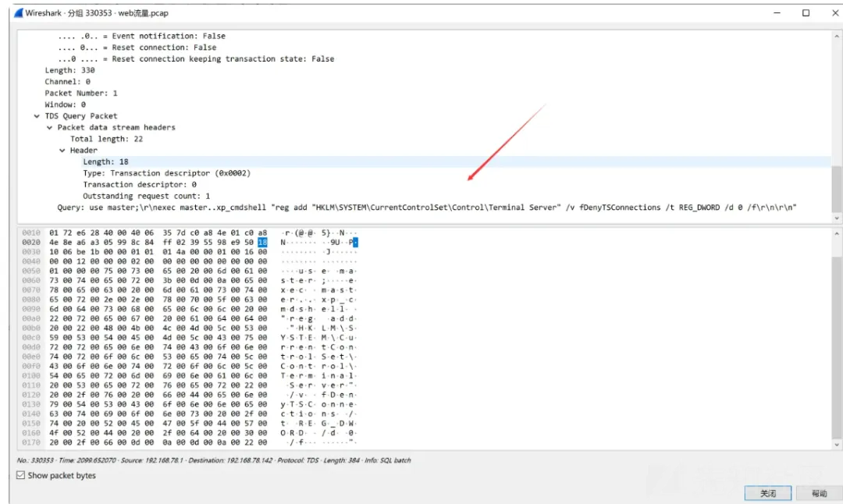Screen dimensions: 843x504
Task: Click the 关闭 close button
Action: pyautogui.click(x=768, y=493)
